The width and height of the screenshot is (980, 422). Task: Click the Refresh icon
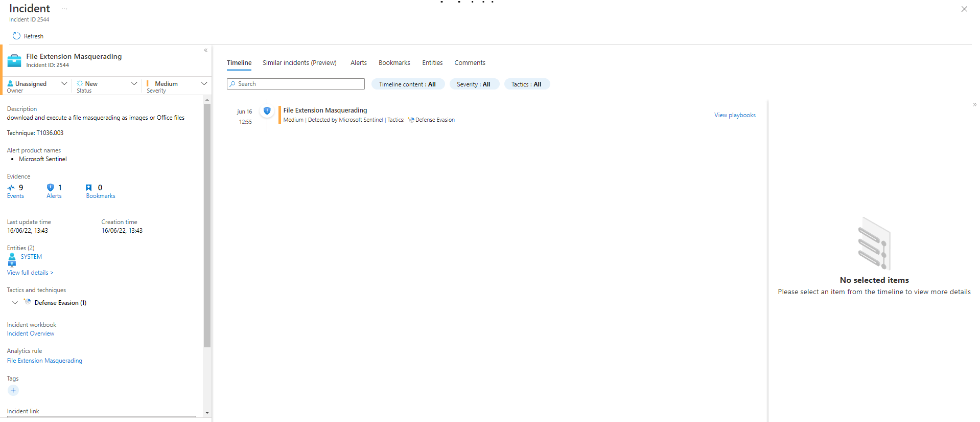coord(16,36)
